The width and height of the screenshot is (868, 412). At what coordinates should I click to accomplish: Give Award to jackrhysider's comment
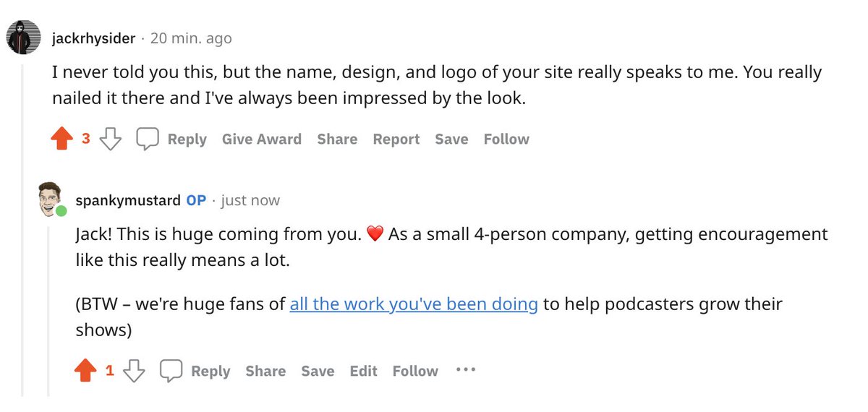262,139
